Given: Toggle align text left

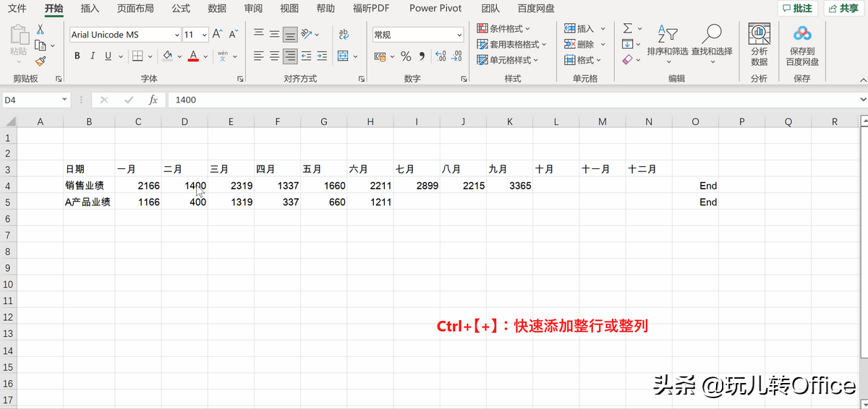Looking at the screenshot, I should pyautogui.click(x=259, y=56).
